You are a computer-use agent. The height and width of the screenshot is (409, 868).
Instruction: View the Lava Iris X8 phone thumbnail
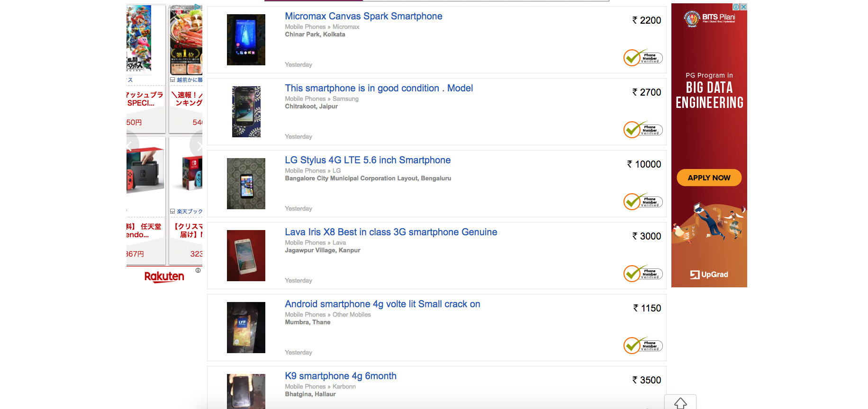tap(246, 256)
